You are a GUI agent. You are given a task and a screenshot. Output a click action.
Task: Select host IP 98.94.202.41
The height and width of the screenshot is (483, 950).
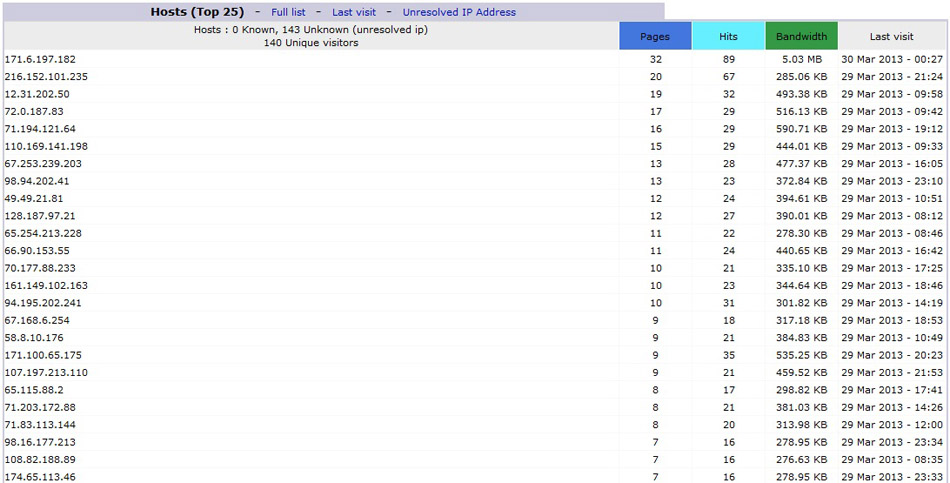tap(37, 181)
